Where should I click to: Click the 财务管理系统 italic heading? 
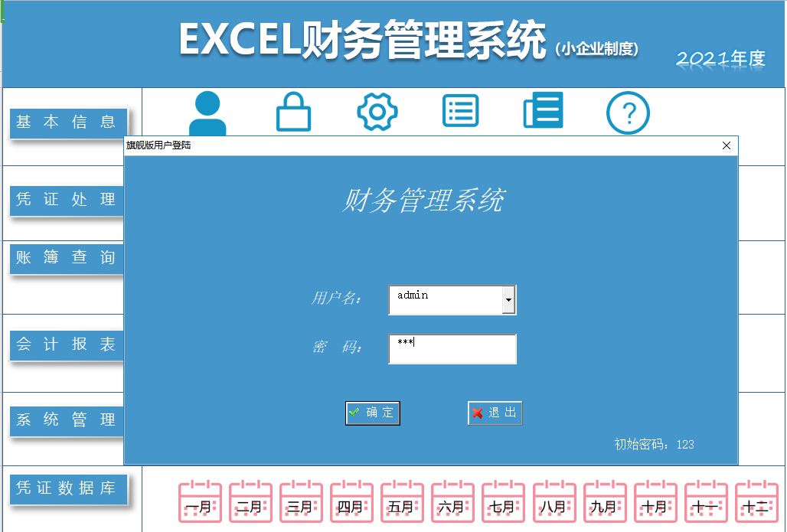(423, 201)
